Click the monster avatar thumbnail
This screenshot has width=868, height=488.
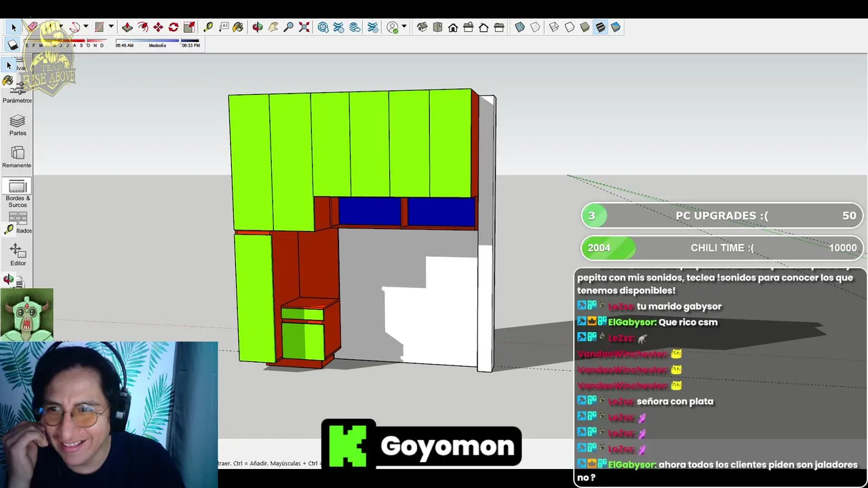[26, 314]
